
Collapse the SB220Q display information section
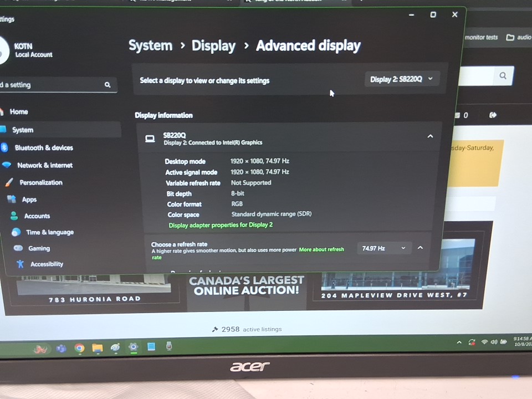click(x=430, y=136)
